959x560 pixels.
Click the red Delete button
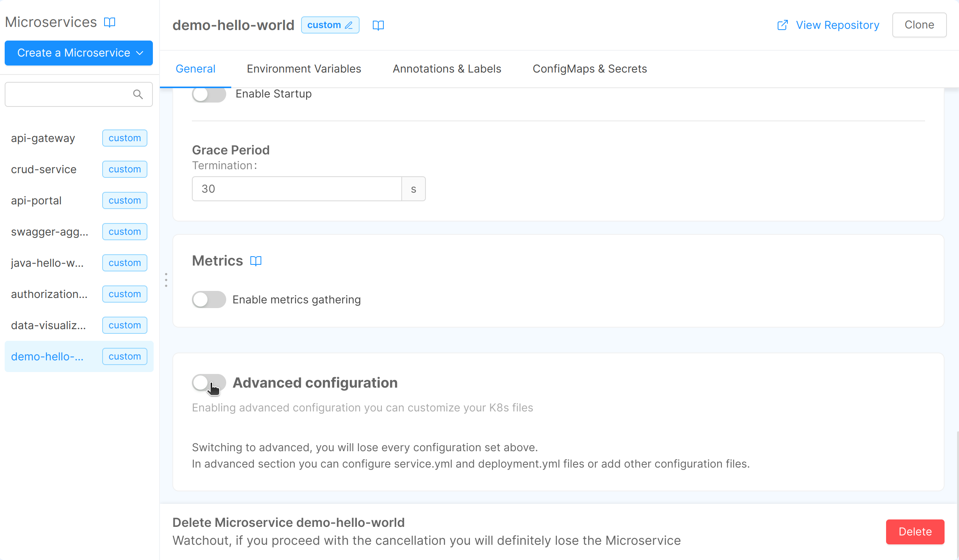click(915, 532)
